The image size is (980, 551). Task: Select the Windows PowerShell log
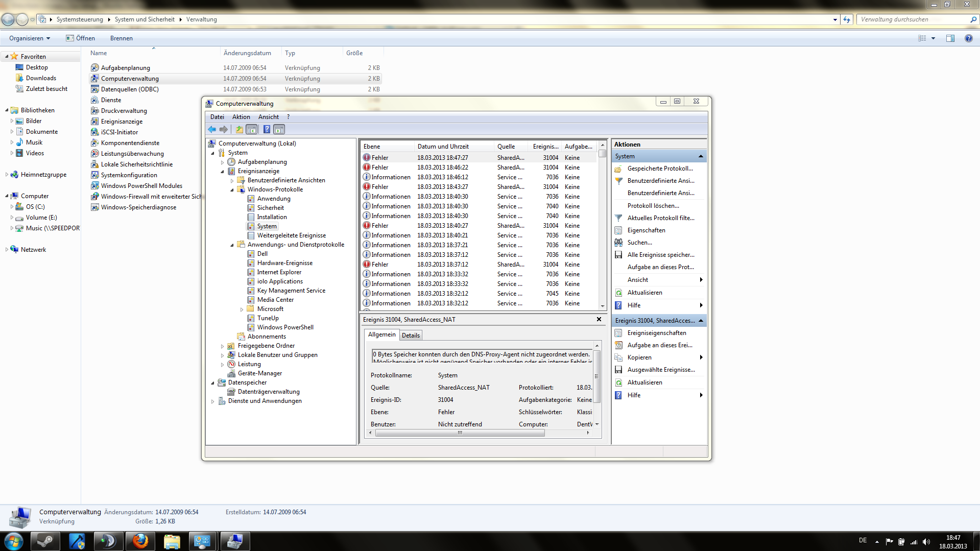(285, 327)
